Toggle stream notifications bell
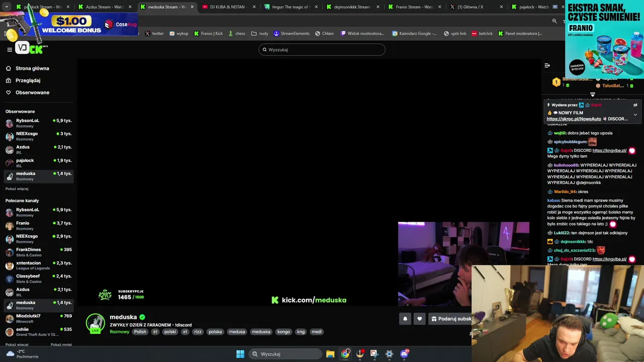 point(405,319)
